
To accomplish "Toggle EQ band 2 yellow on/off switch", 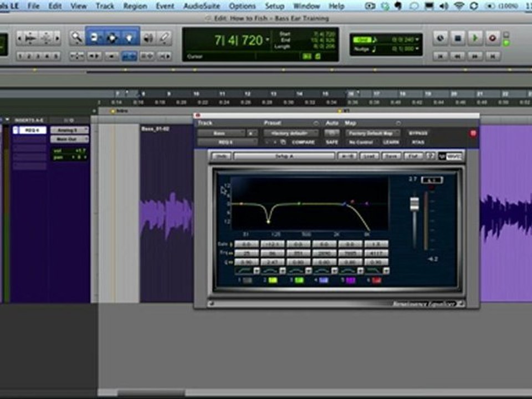I will tap(273, 280).
